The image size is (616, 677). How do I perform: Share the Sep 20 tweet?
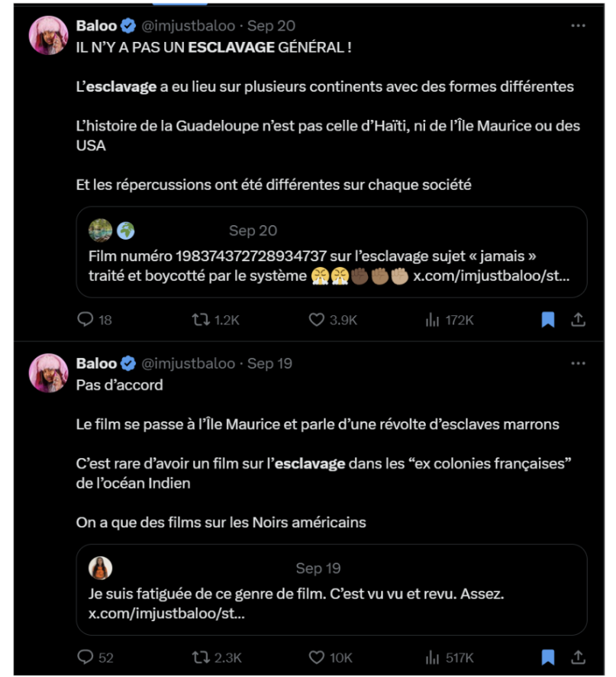pos(579,320)
